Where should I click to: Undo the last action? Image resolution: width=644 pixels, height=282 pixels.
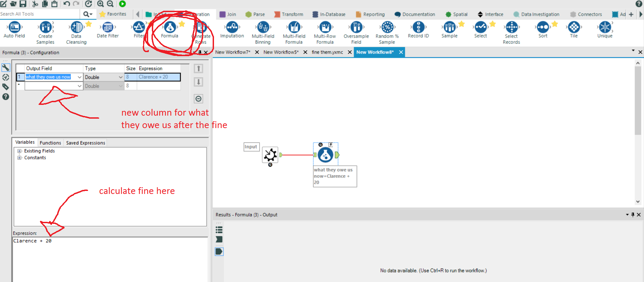(x=67, y=4)
